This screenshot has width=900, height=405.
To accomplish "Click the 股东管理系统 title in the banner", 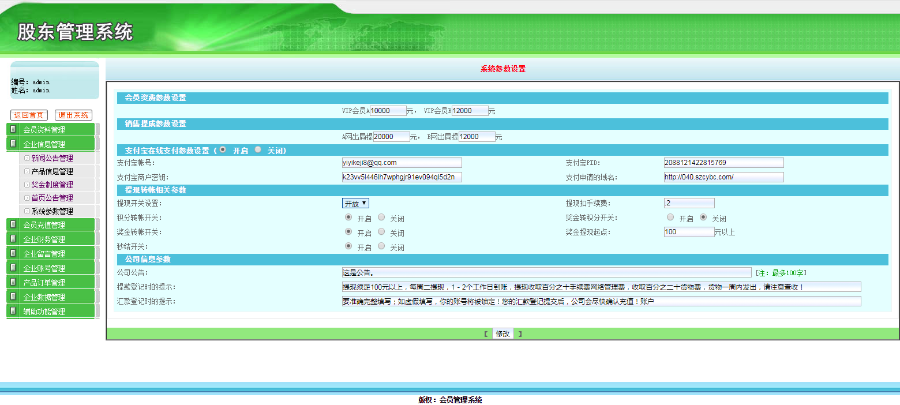I will click(75, 32).
